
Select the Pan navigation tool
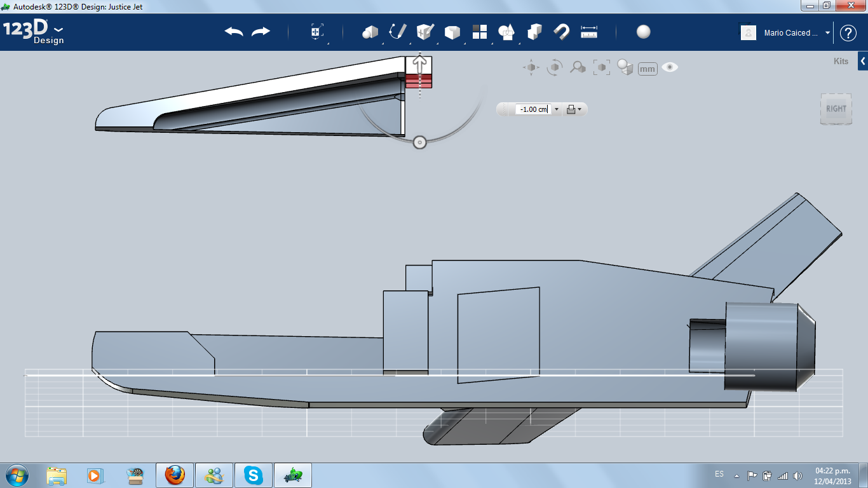[x=531, y=67]
